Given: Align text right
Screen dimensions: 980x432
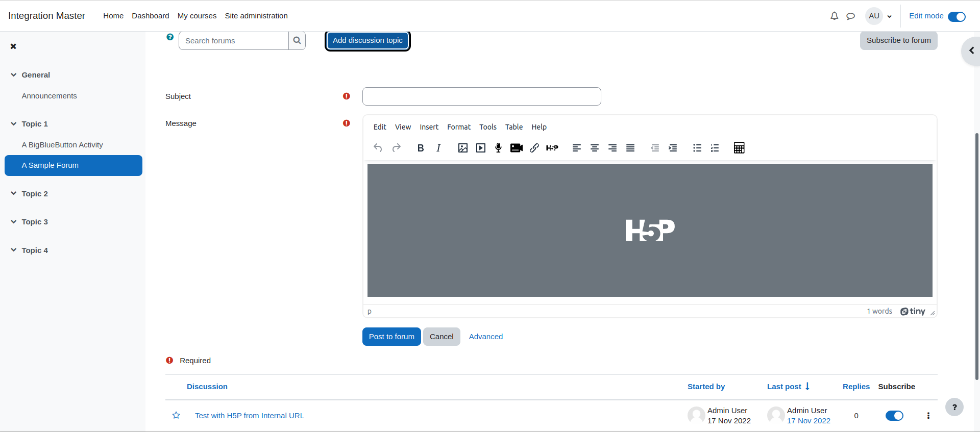Looking at the screenshot, I should pyautogui.click(x=612, y=148).
